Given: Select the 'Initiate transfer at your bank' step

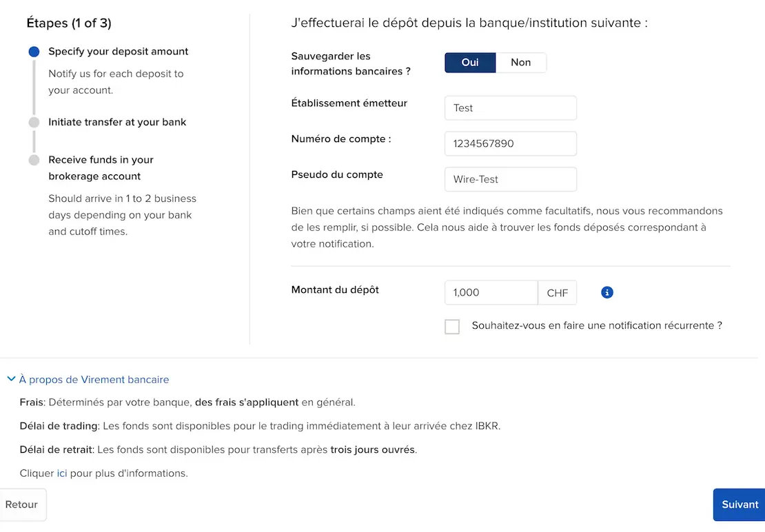Looking at the screenshot, I should pyautogui.click(x=117, y=123).
